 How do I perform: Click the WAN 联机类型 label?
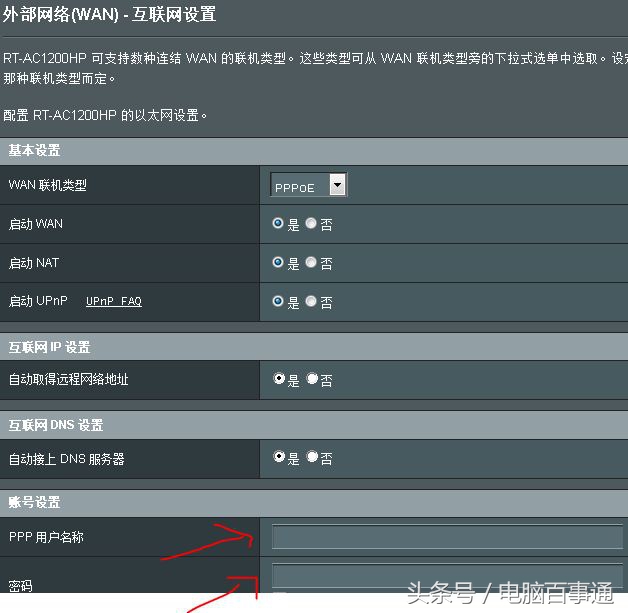click(x=48, y=185)
